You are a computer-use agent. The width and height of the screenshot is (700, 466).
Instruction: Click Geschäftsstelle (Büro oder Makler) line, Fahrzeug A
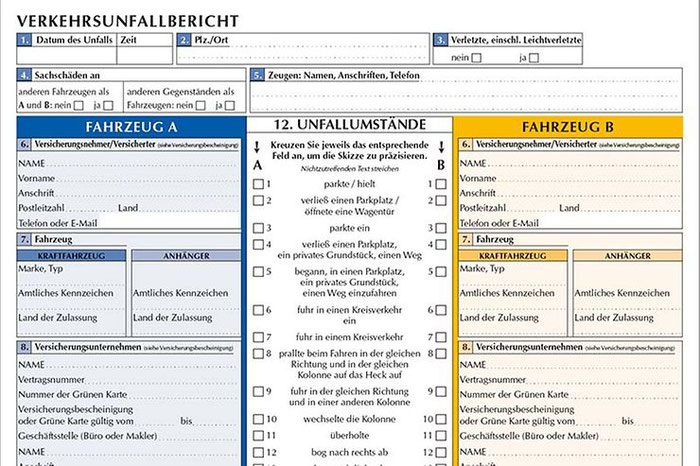coord(129,436)
